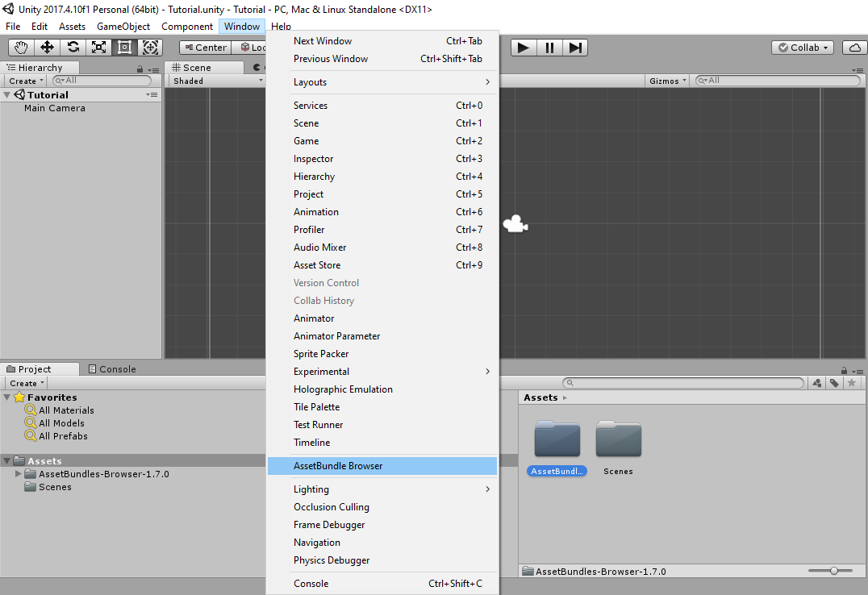This screenshot has width=868, height=595.
Task: Select the Scale tool
Action: click(98, 48)
